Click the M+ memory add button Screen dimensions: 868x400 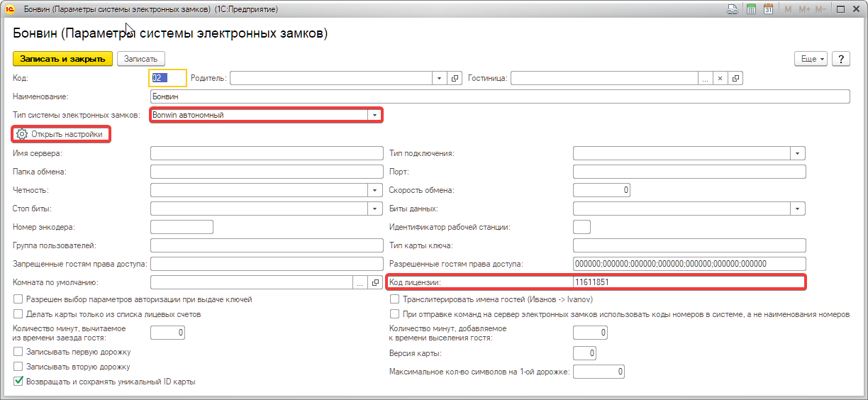click(805, 10)
